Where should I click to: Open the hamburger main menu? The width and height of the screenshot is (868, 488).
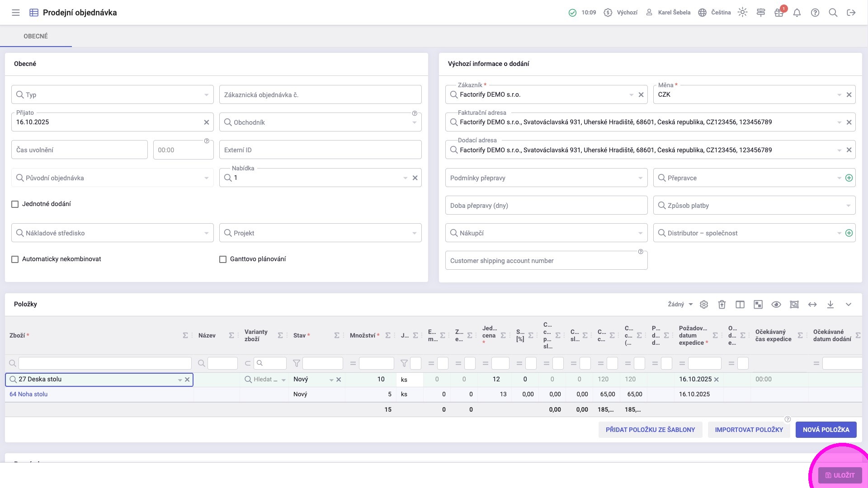pos(16,13)
